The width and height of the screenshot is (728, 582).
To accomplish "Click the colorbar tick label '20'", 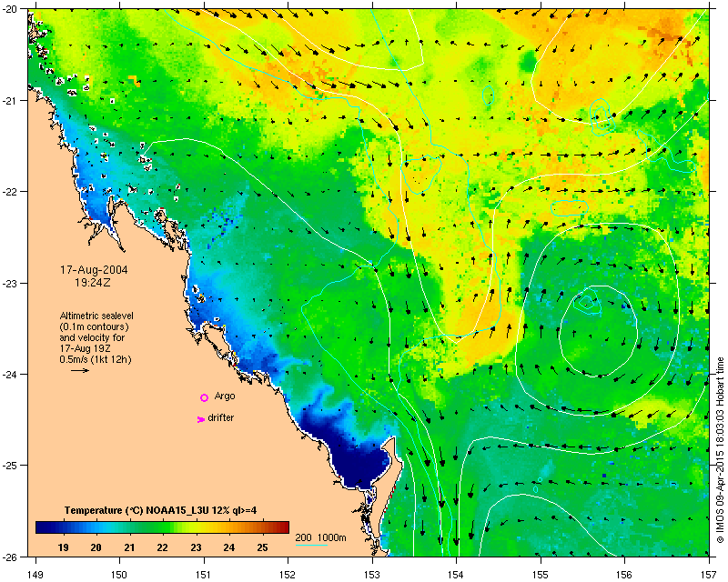I will click(x=96, y=547).
